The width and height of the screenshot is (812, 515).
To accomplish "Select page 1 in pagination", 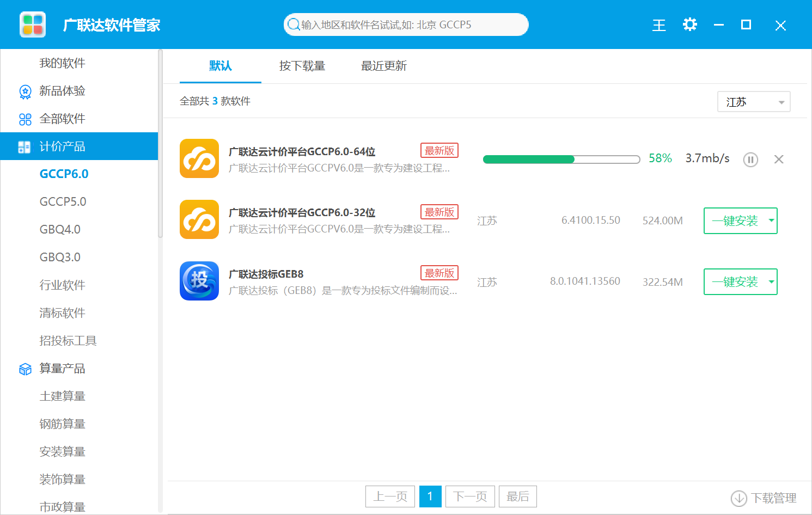I will tap(430, 496).
